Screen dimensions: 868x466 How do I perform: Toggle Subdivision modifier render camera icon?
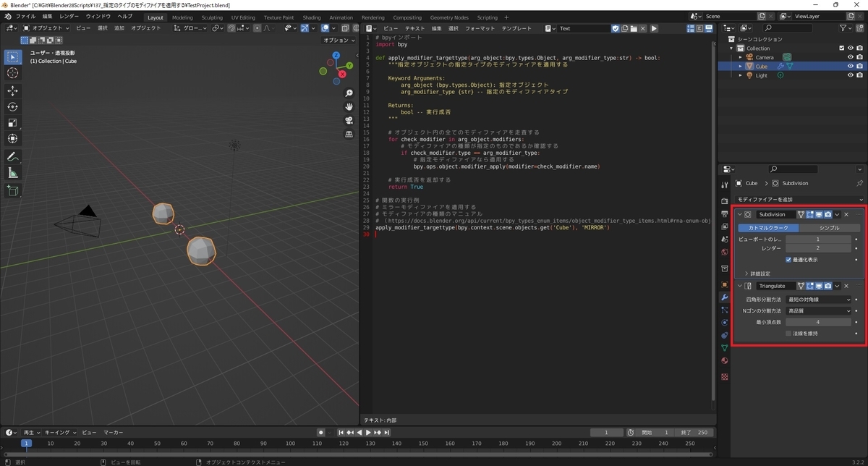[x=827, y=214]
